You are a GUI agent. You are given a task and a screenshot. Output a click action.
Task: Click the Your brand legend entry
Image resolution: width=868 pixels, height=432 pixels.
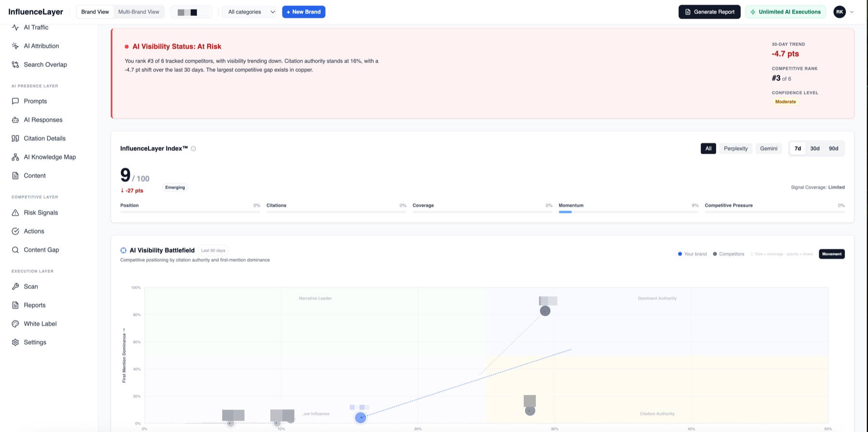(x=692, y=254)
